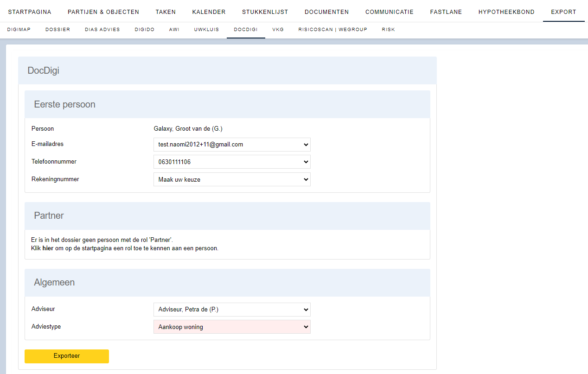Click the DocDigi panel title
This screenshot has width=588, height=374.
tap(44, 71)
